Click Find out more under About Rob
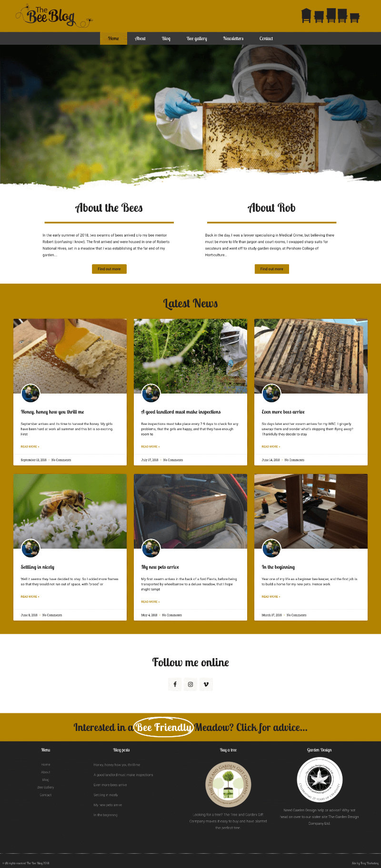This screenshot has width=381, height=868. tap(272, 269)
